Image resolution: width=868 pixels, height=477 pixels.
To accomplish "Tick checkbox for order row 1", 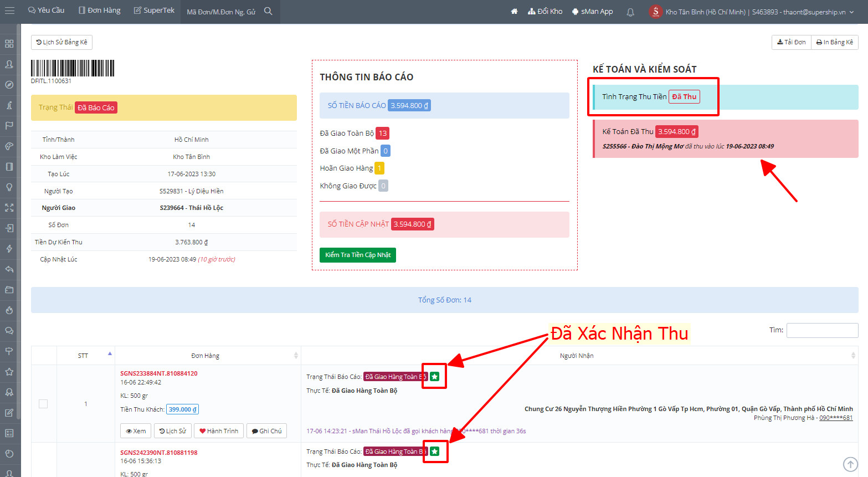I will pyautogui.click(x=43, y=404).
